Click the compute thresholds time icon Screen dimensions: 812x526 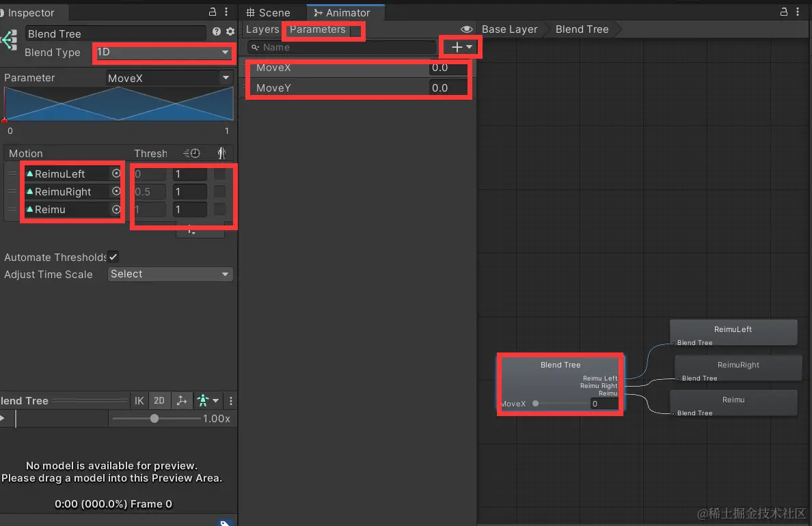pos(191,153)
